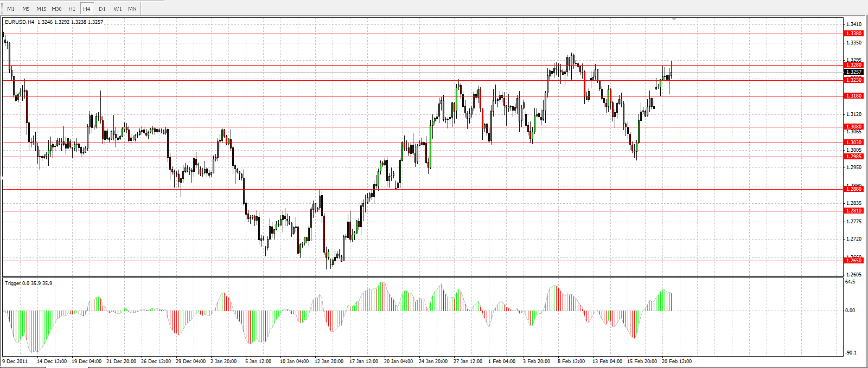The width and height of the screenshot is (868, 368).
Task: Select the 1.3280 red level label
Action: (853, 65)
